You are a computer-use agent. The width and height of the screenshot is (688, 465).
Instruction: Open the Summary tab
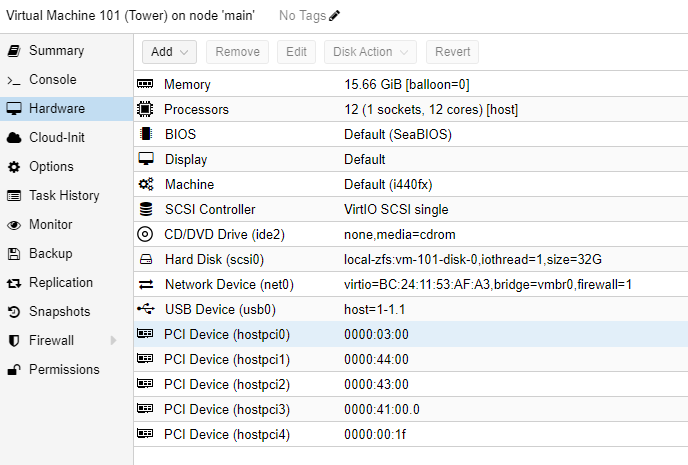(66, 51)
